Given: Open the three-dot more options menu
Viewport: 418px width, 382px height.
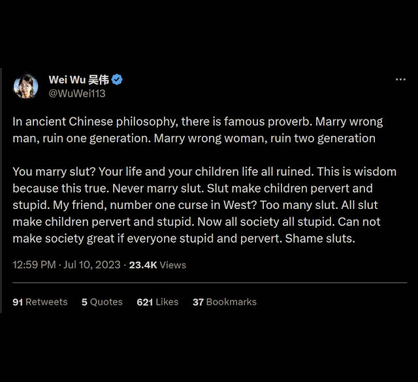Looking at the screenshot, I should click(400, 80).
